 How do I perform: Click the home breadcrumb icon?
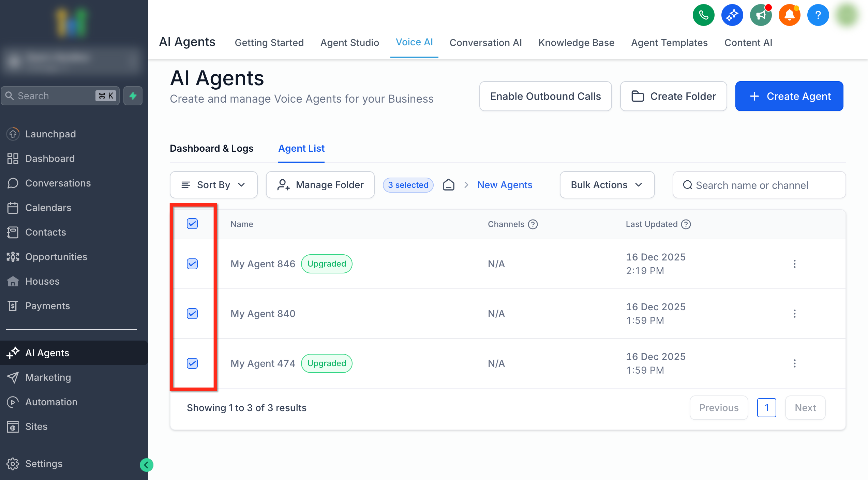(x=448, y=185)
